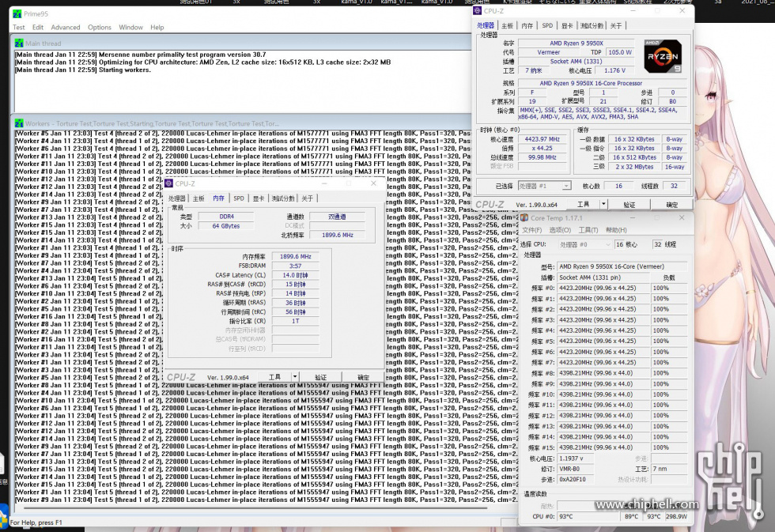Click the FSB:DRAM ratio value 3:57
775x532 pixels.
(x=295, y=266)
